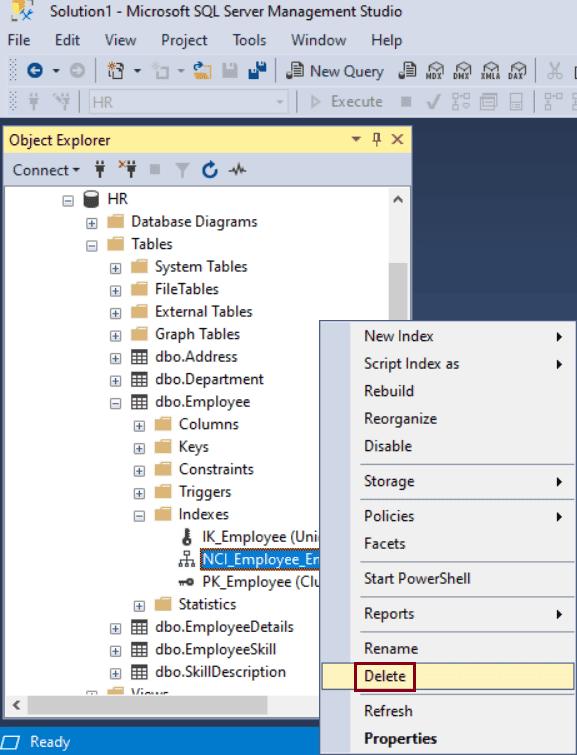Choose Start PowerShell in context menu

pos(448,579)
